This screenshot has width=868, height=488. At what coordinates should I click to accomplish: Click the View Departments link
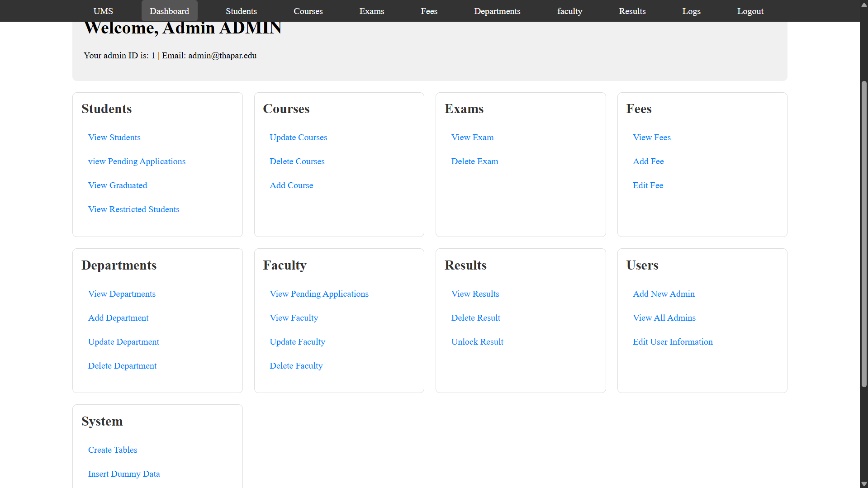[x=122, y=294]
